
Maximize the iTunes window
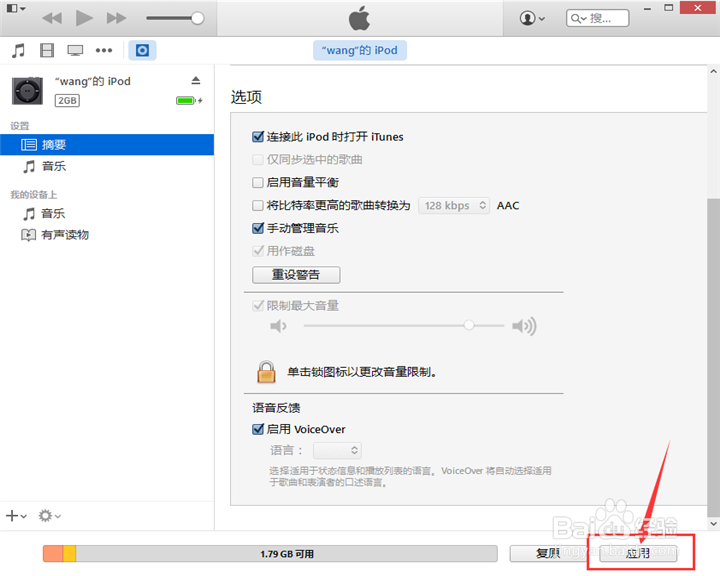(x=669, y=8)
